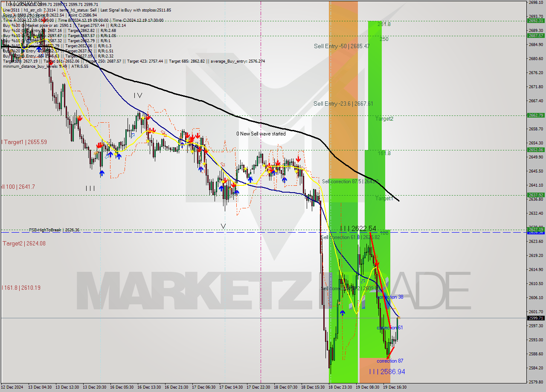Click the 'correction 61' label
546x392 pixels.
tap(390, 328)
